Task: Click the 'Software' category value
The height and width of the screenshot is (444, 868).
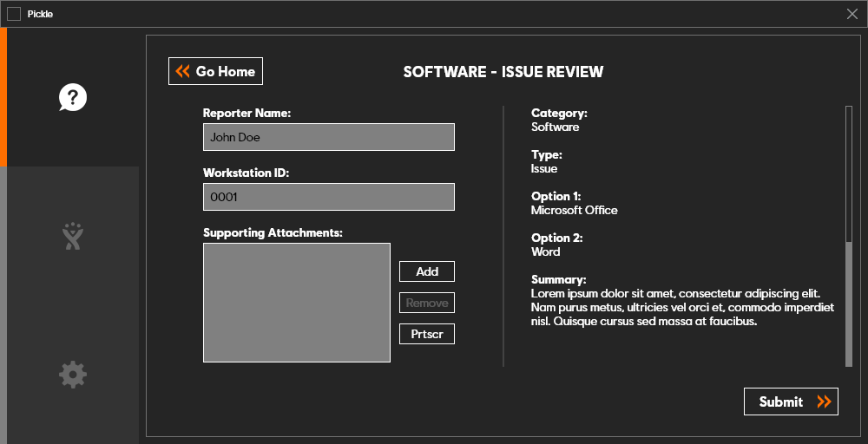Action: tap(556, 127)
